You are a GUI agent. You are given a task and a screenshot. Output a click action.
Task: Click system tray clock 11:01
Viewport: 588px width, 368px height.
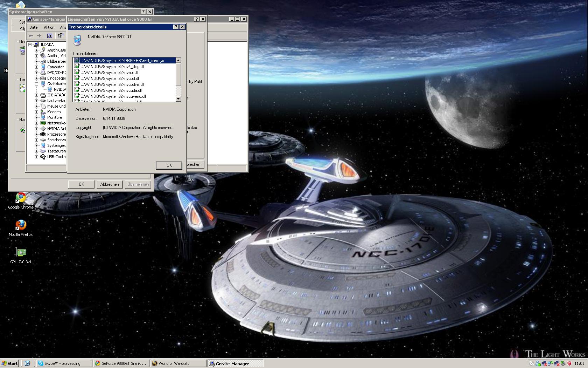click(x=579, y=363)
